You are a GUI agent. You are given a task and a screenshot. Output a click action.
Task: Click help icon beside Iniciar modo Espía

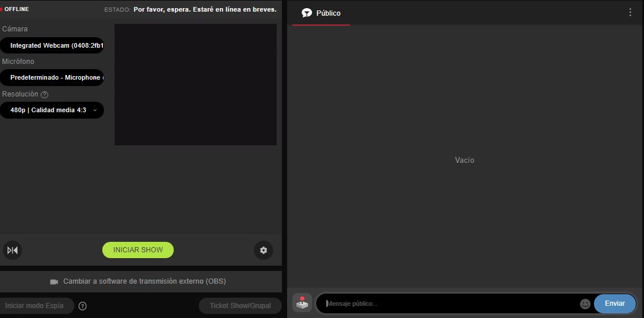[x=82, y=306]
